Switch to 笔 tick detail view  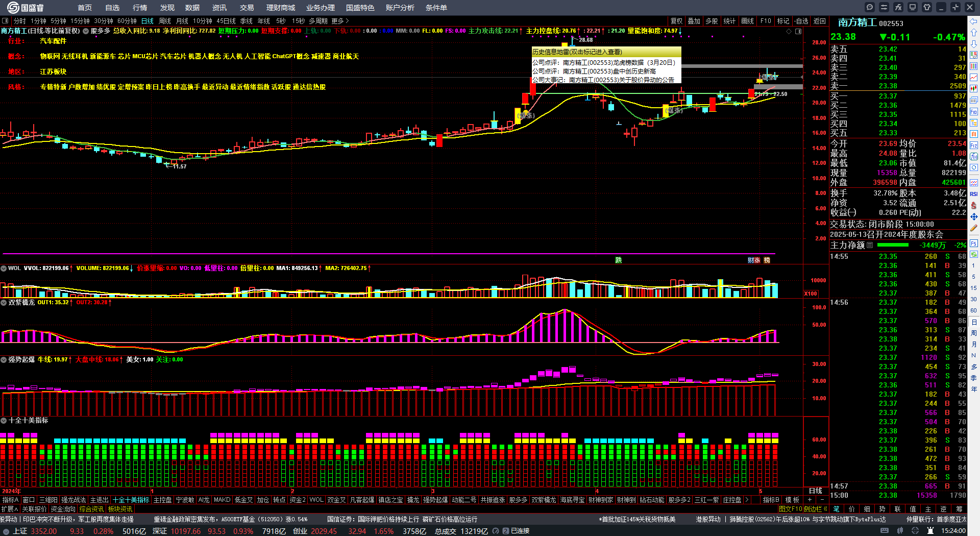(836, 509)
